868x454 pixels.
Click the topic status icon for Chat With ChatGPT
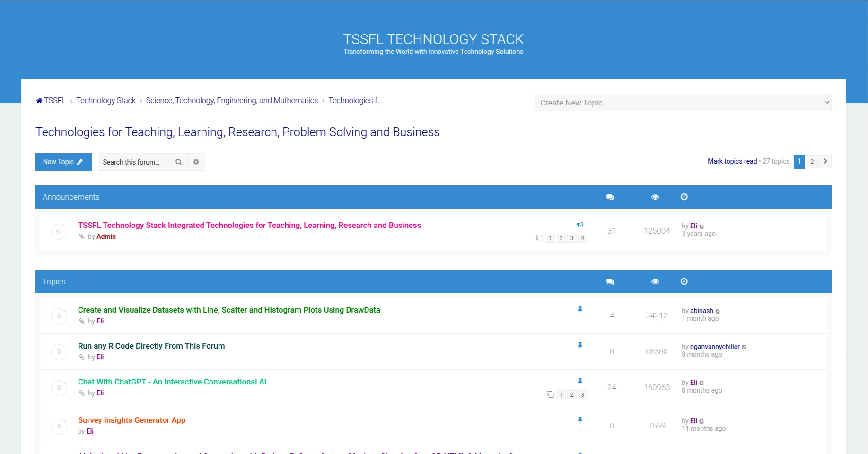pyautogui.click(x=59, y=388)
